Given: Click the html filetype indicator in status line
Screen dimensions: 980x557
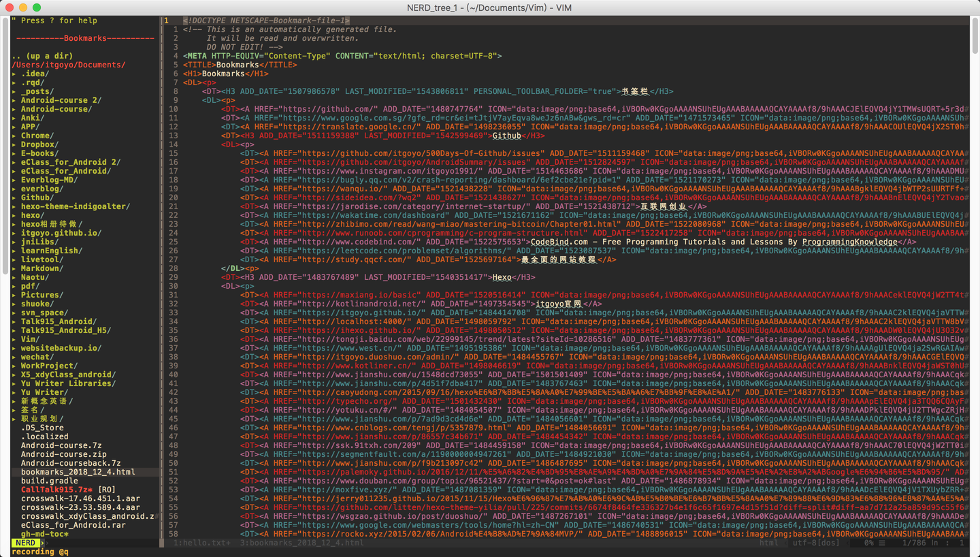Looking at the screenshot, I should 769,543.
